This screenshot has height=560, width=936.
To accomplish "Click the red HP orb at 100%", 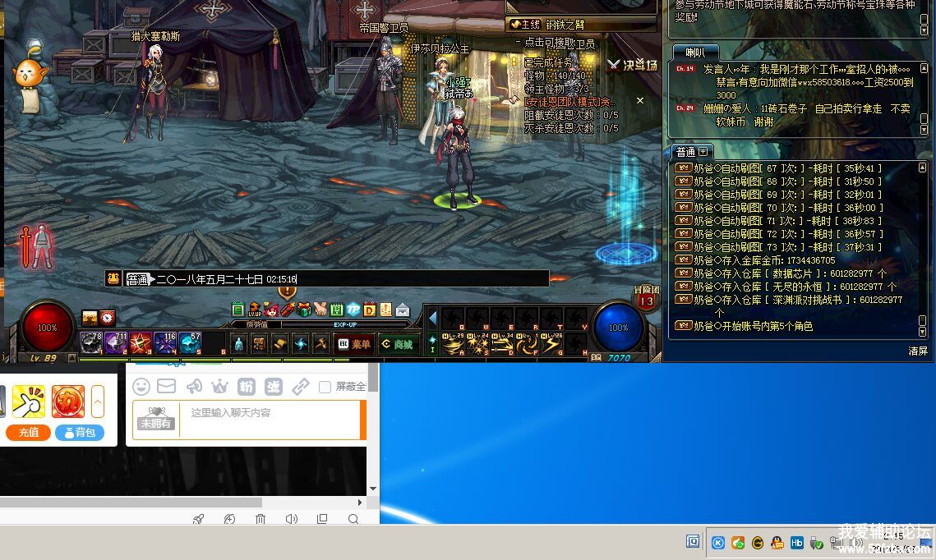I will pyautogui.click(x=47, y=328).
